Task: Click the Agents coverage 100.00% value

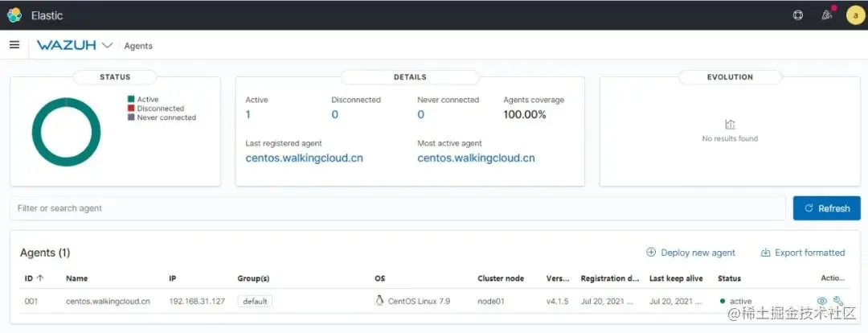Action: [525, 115]
